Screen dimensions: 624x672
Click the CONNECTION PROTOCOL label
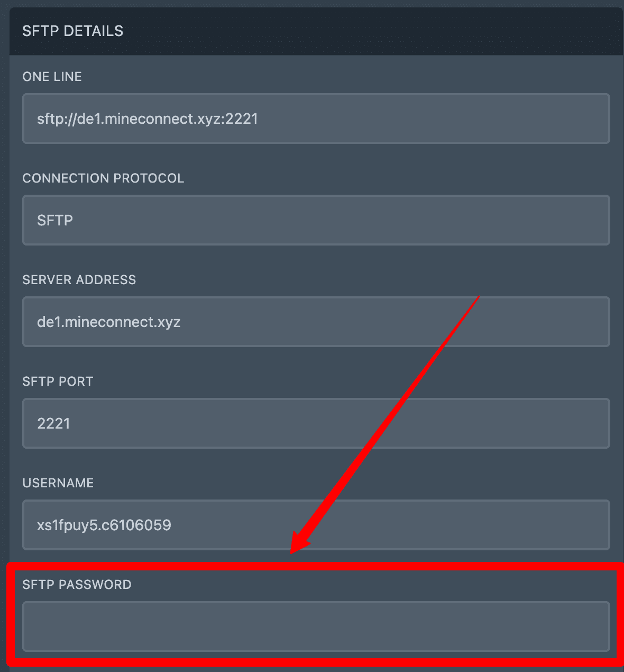103,178
